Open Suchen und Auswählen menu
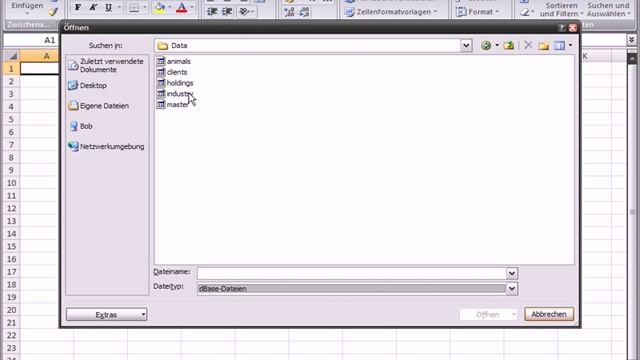640x360 pixels. point(608,9)
